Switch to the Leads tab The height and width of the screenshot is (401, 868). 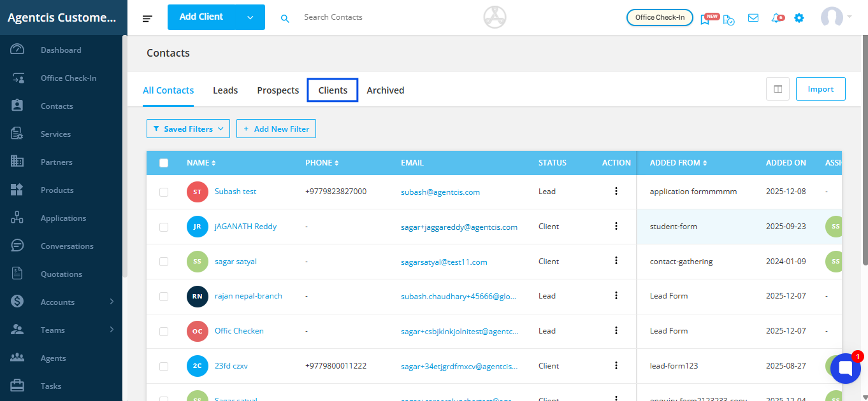[226, 90]
